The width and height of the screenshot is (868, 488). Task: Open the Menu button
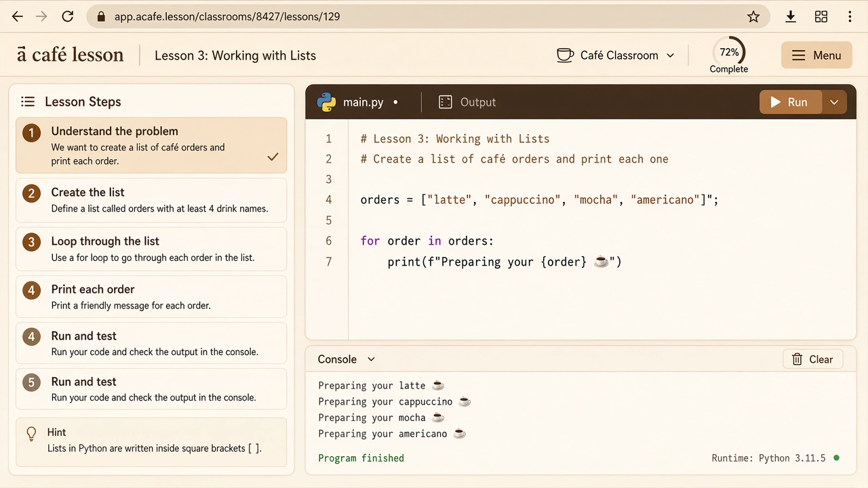[816, 56]
